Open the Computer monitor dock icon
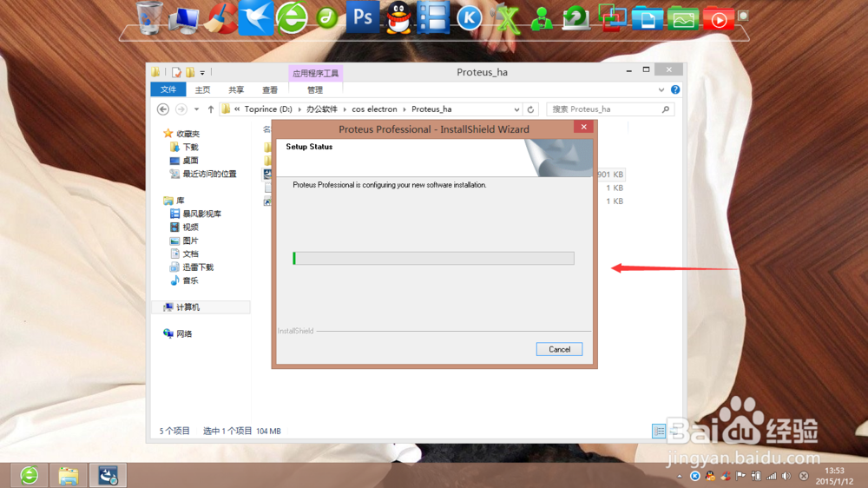The image size is (868, 488). [184, 19]
